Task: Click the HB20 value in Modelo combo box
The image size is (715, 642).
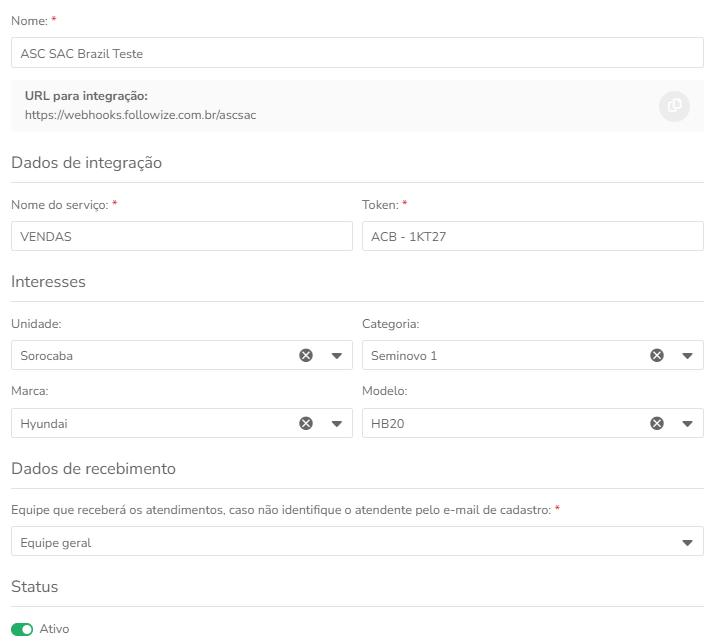Action: [388, 424]
